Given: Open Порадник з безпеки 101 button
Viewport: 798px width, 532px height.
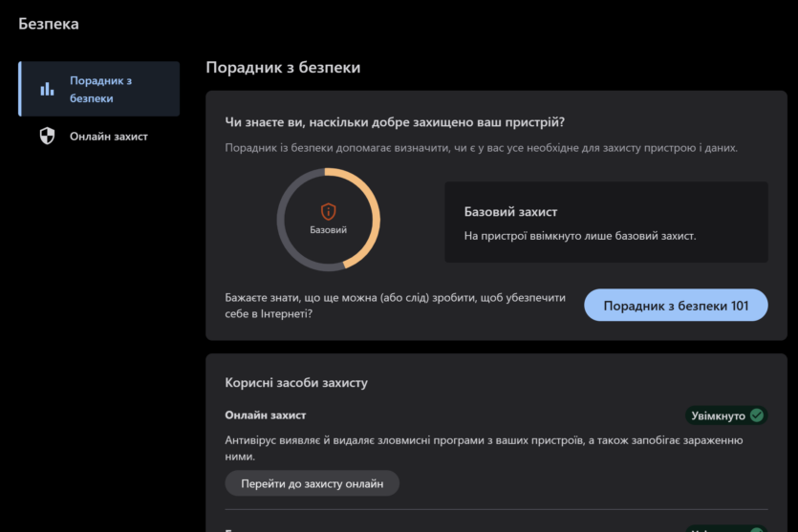Looking at the screenshot, I should (x=676, y=306).
